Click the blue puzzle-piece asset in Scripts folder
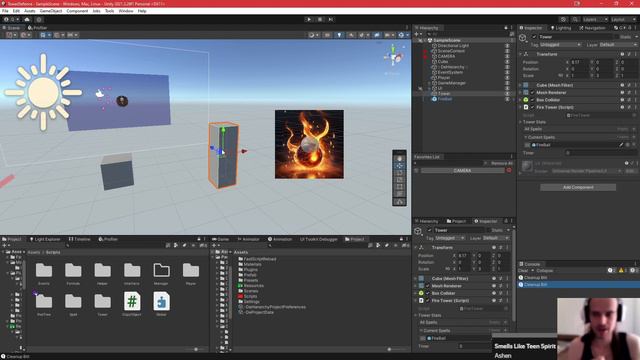Image resolution: width=640 pixels, height=360 pixels. 161,301
